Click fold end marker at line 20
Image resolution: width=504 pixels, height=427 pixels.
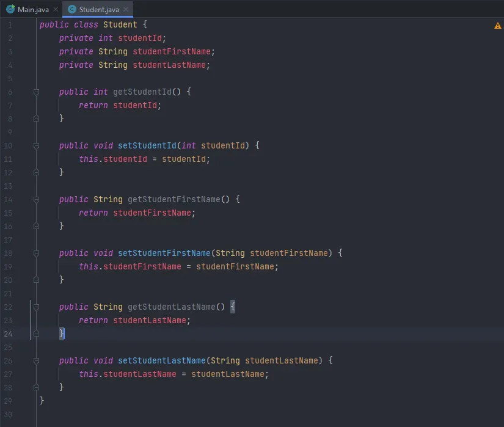pyautogui.click(x=36, y=280)
